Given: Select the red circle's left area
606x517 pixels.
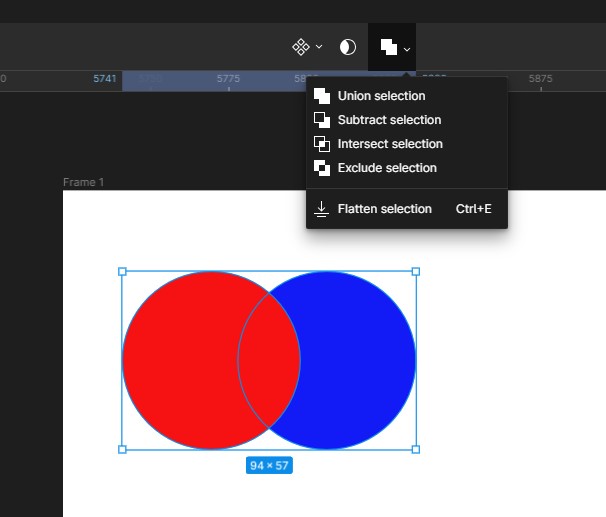Looking at the screenshot, I should pos(175,360).
